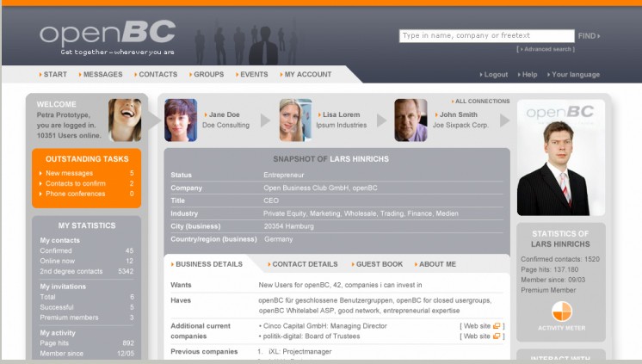Image resolution: width=642 pixels, height=364 pixels.
Task: Click 'Entrepreneur' status value
Action: point(284,176)
